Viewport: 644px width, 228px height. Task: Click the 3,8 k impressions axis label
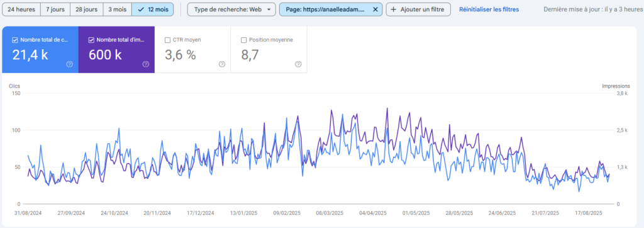(623, 94)
